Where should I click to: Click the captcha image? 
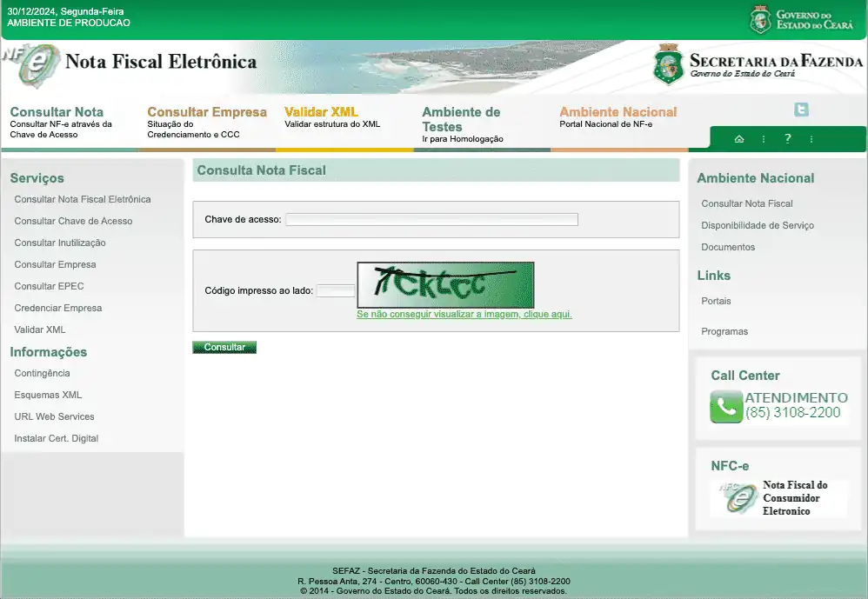coord(445,284)
